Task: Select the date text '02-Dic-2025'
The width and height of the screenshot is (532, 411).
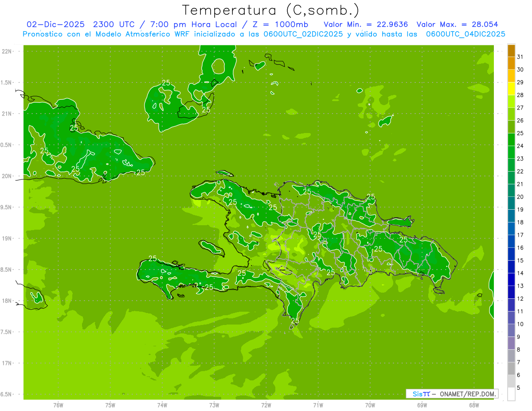Action: (55, 24)
